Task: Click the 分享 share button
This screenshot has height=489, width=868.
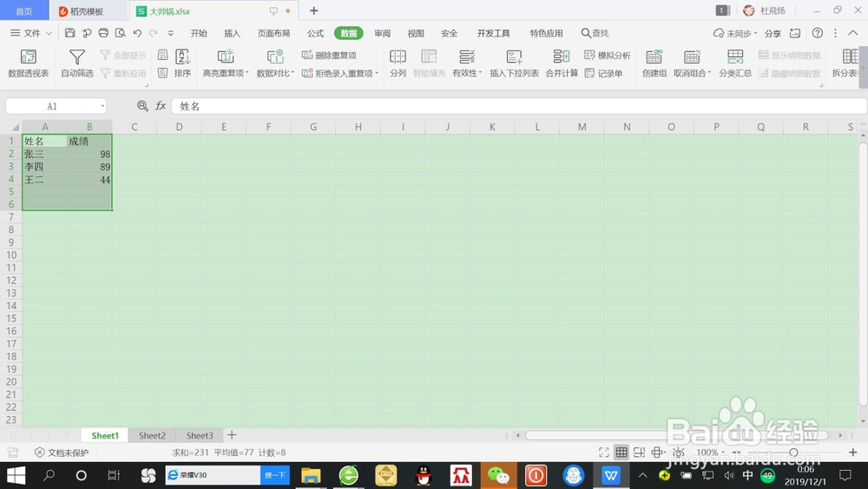Action: pos(773,33)
